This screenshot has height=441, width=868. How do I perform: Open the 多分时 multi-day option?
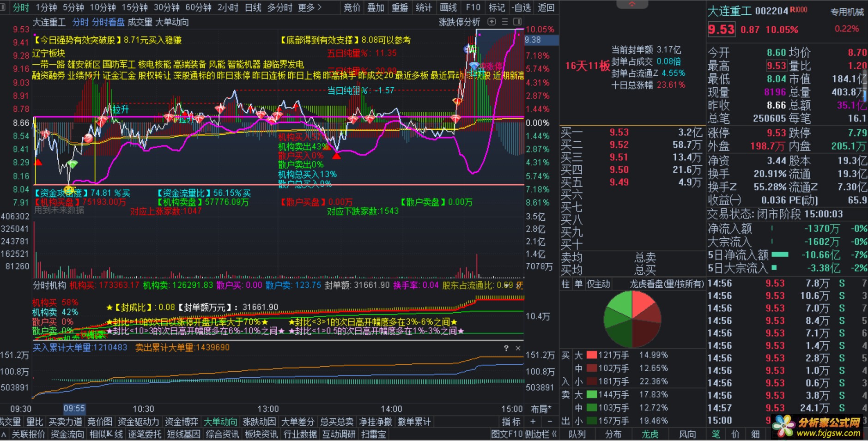tap(280, 7)
